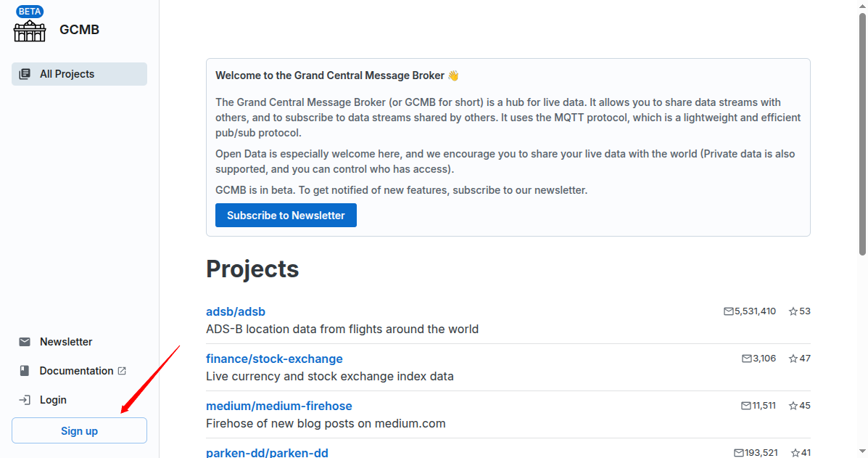Screen dimensions: 868x458
Task: Click the Projects heading
Action: tap(252, 269)
